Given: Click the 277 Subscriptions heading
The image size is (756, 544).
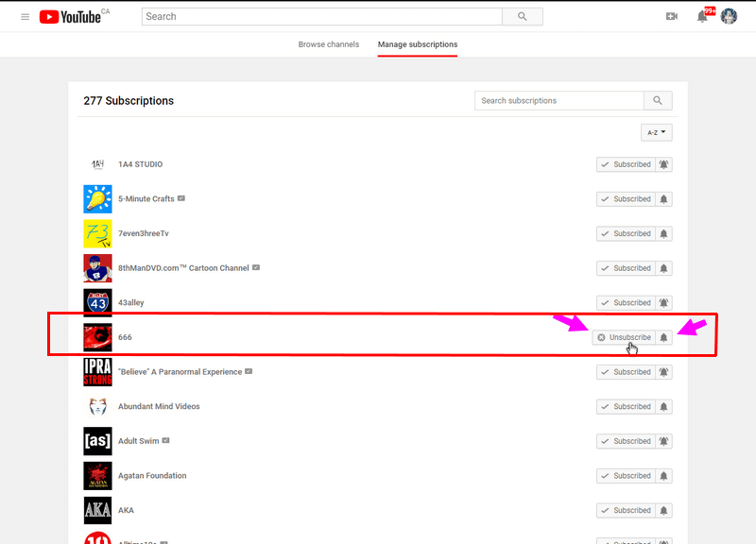Looking at the screenshot, I should point(129,101).
